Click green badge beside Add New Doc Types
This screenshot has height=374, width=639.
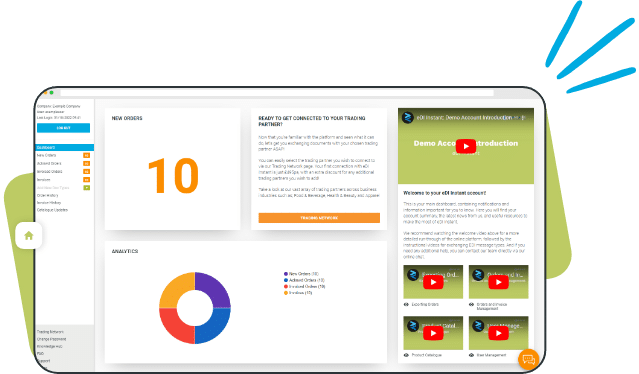(86, 188)
